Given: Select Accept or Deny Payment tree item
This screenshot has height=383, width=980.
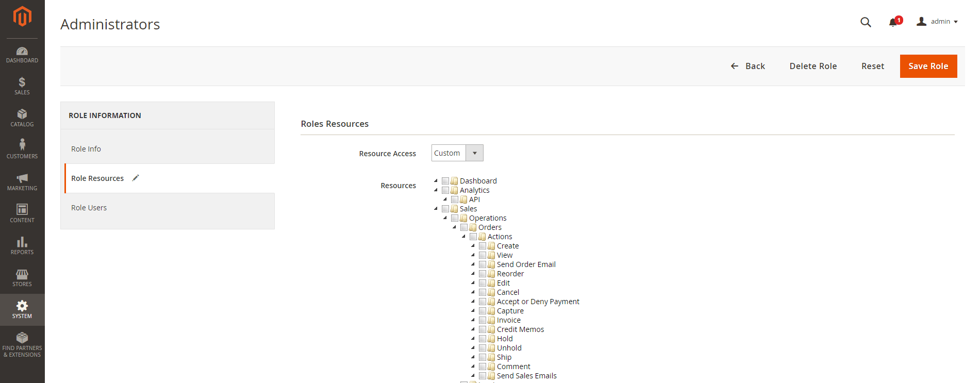Looking at the screenshot, I should coord(538,302).
